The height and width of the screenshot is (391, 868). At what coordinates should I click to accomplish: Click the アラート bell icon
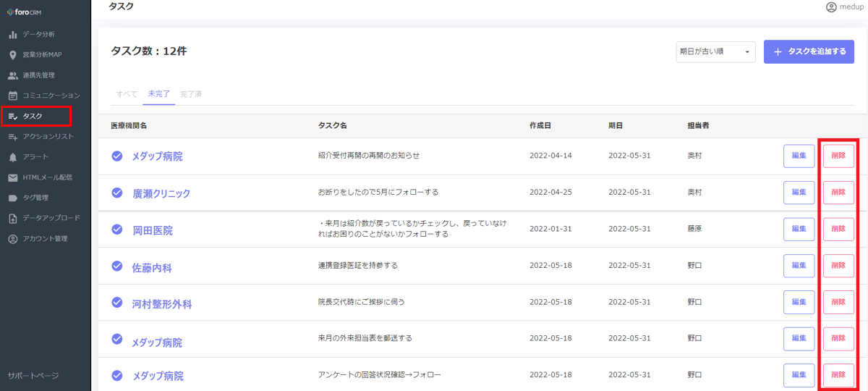tap(13, 157)
